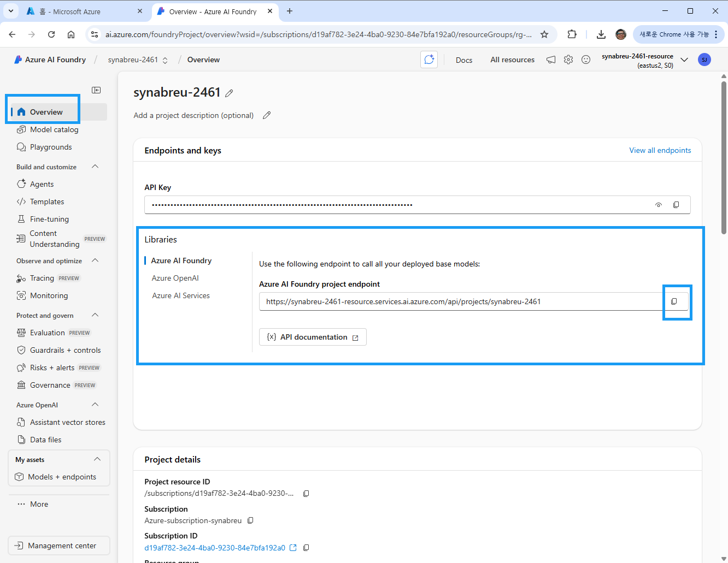This screenshot has height=563, width=728.
Task: Click the Risks + alerts icon
Action: tap(21, 368)
